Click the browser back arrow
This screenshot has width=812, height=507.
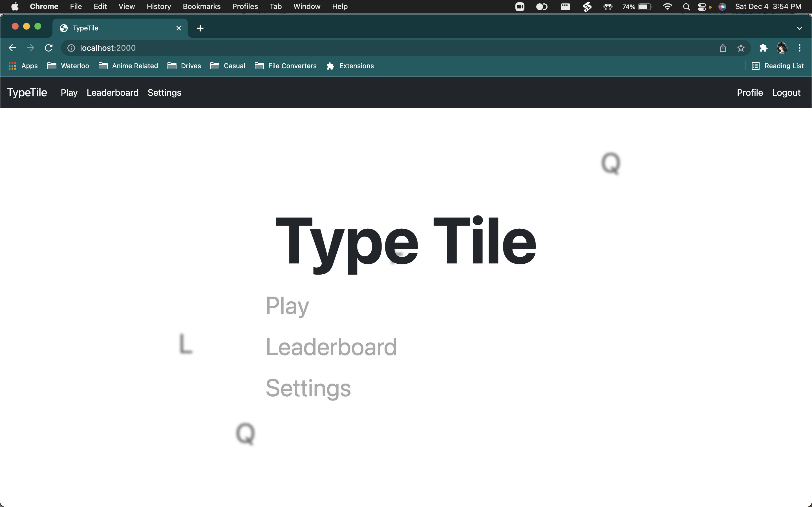coord(12,48)
